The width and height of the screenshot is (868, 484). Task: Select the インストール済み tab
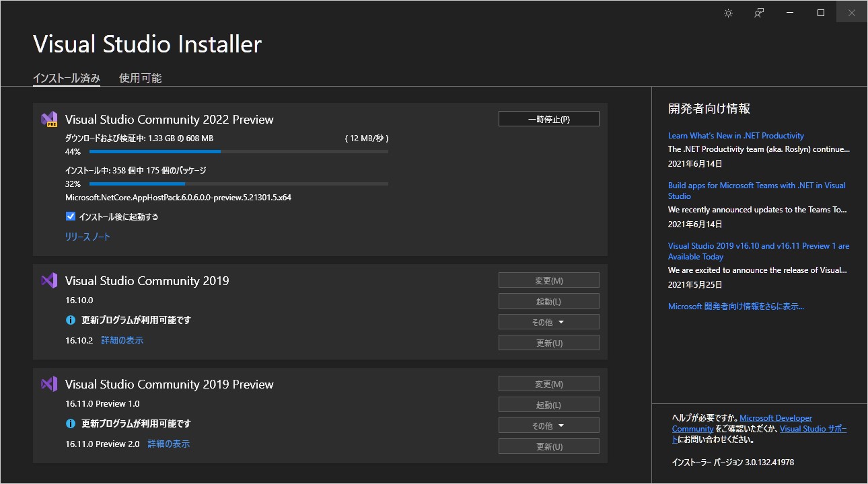click(66, 77)
